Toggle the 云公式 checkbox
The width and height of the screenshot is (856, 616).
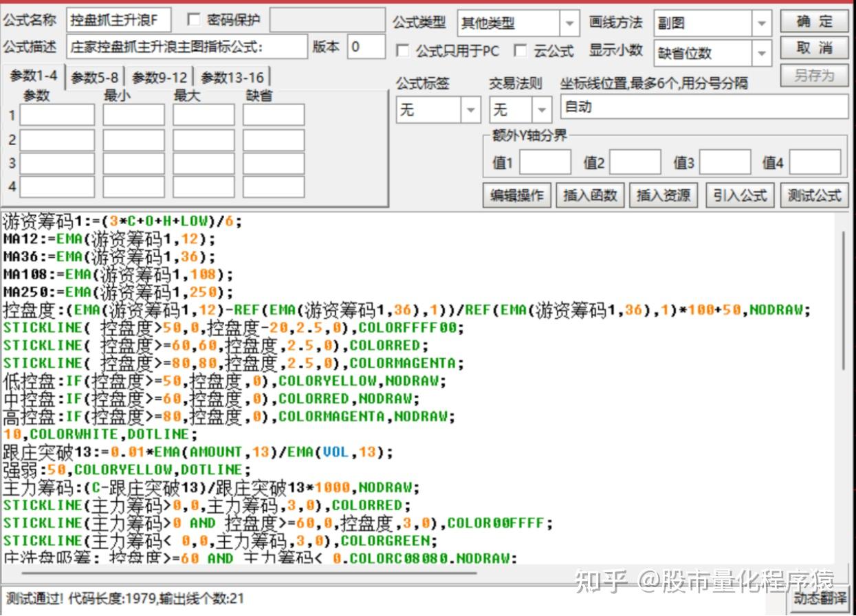(x=520, y=51)
